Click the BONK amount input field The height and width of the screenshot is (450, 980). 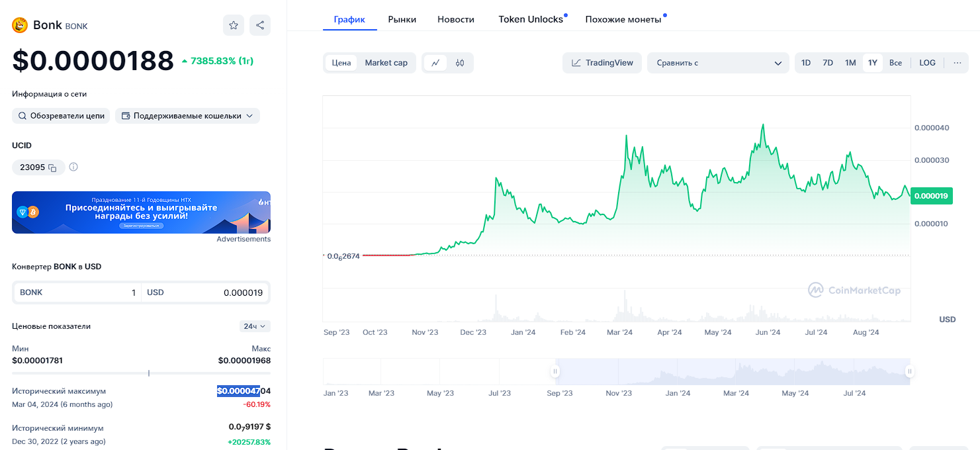(x=77, y=292)
